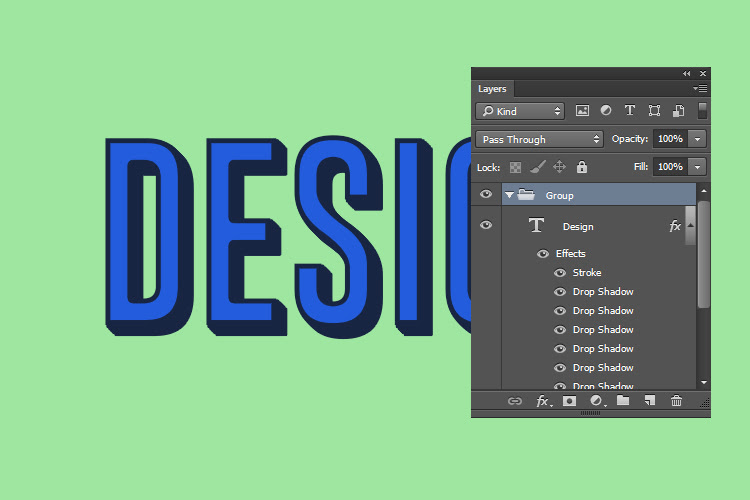This screenshot has width=750, height=500.
Task: Hide the first Drop Shadow effect
Action: tap(560, 292)
